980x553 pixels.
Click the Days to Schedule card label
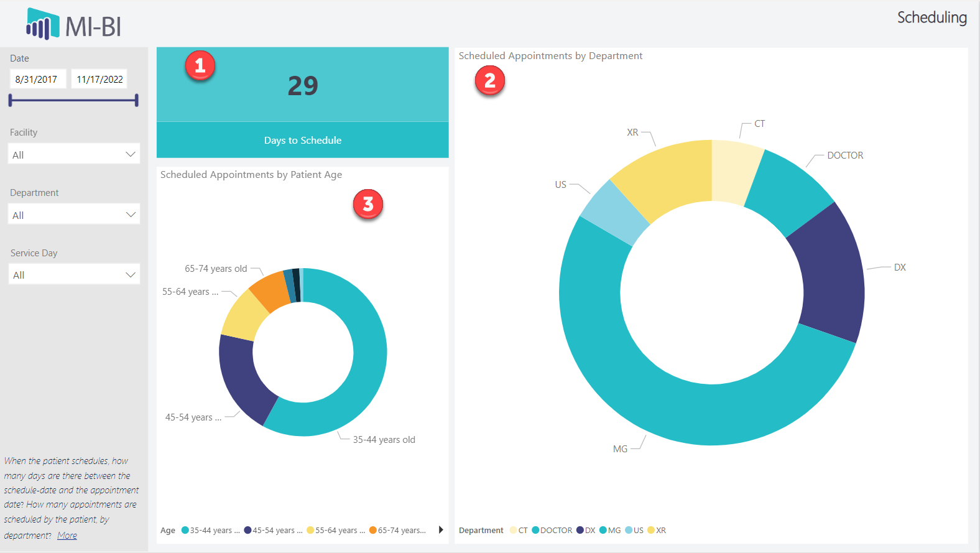pyautogui.click(x=302, y=141)
